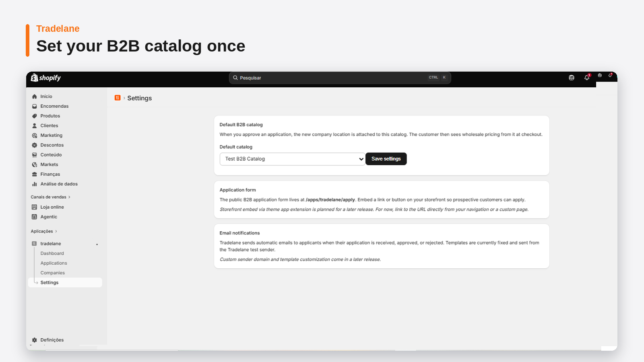Open the tradelane Companies page
Viewport: 644px width, 362px height.
point(52,273)
